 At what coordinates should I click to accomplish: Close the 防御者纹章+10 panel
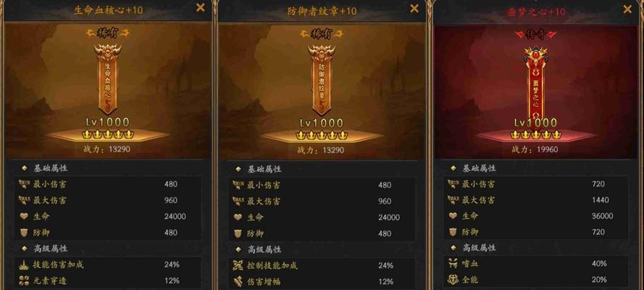click(x=414, y=8)
